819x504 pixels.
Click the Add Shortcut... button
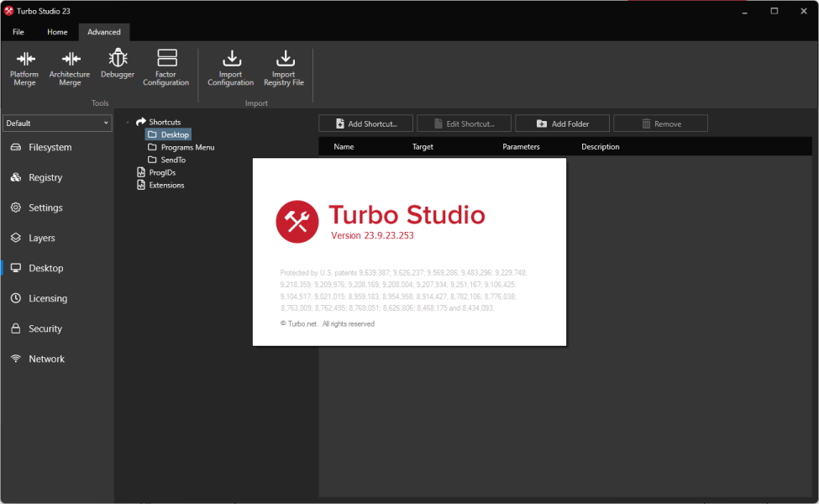click(x=365, y=123)
